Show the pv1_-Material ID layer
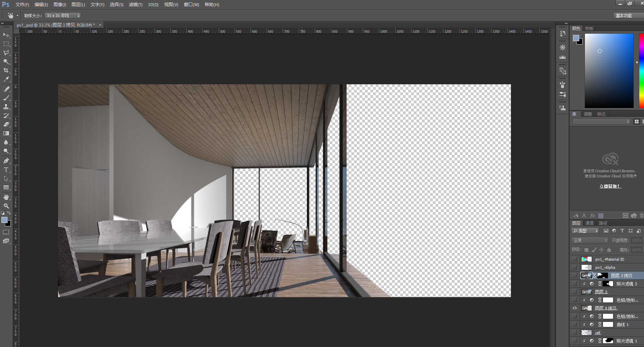This screenshot has width=644, height=347. [575, 259]
